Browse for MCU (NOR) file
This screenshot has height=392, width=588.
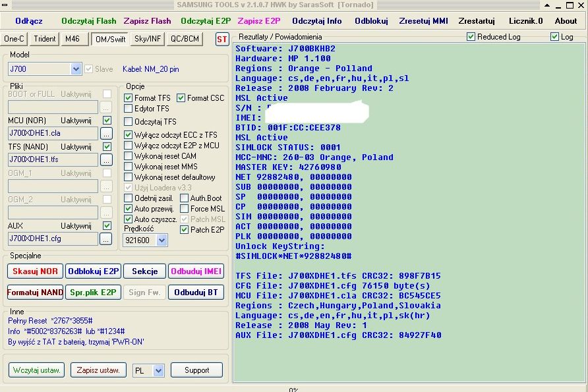pyautogui.click(x=106, y=133)
